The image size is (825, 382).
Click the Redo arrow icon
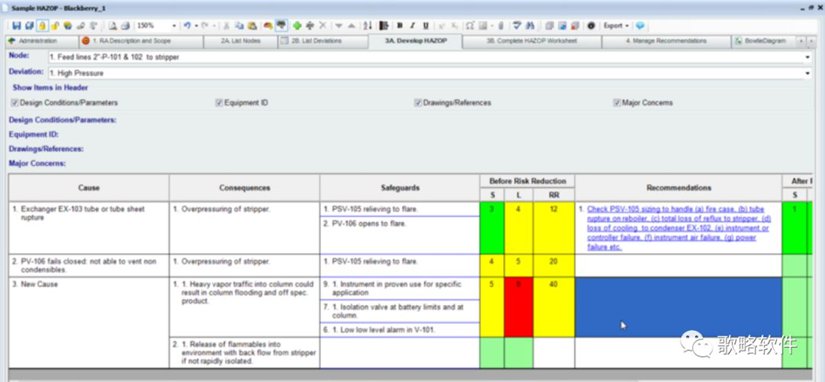pos(205,25)
